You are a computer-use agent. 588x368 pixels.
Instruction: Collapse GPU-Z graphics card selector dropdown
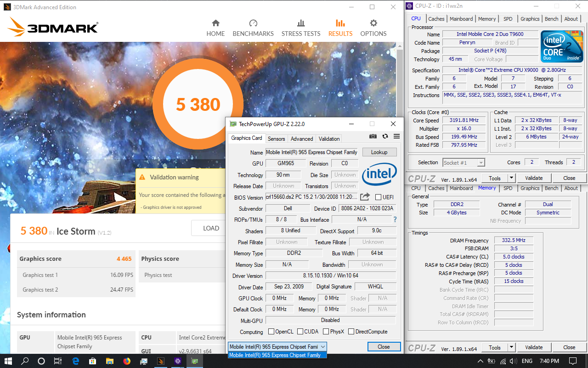pyautogui.click(x=323, y=347)
